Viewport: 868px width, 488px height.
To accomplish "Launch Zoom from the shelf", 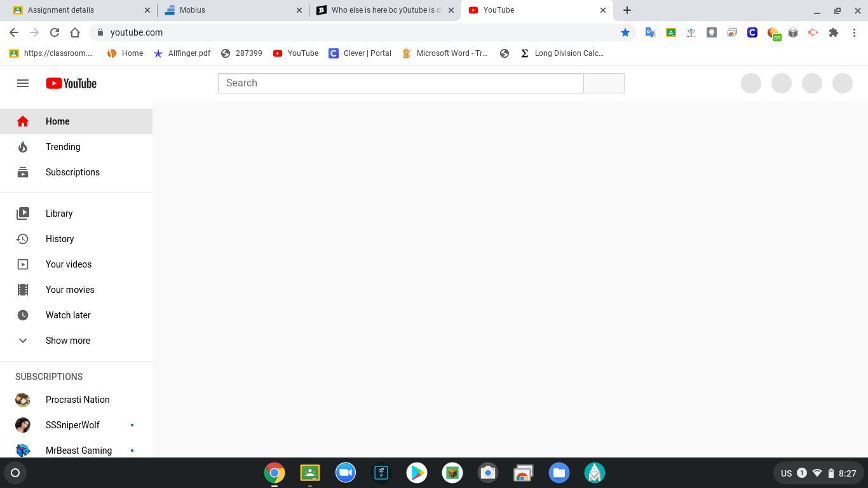I will pyautogui.click(x=345, y=473).
